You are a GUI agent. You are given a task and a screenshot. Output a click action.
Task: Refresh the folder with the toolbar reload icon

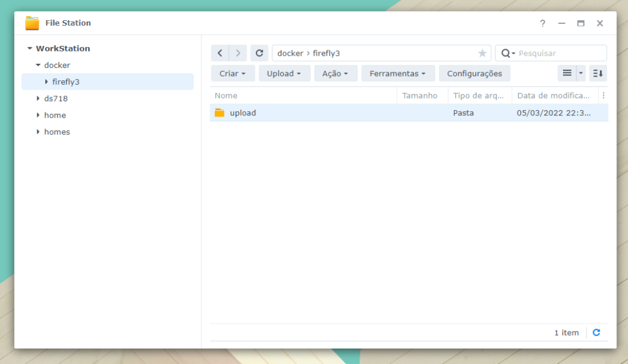click(x=259, y=53)
